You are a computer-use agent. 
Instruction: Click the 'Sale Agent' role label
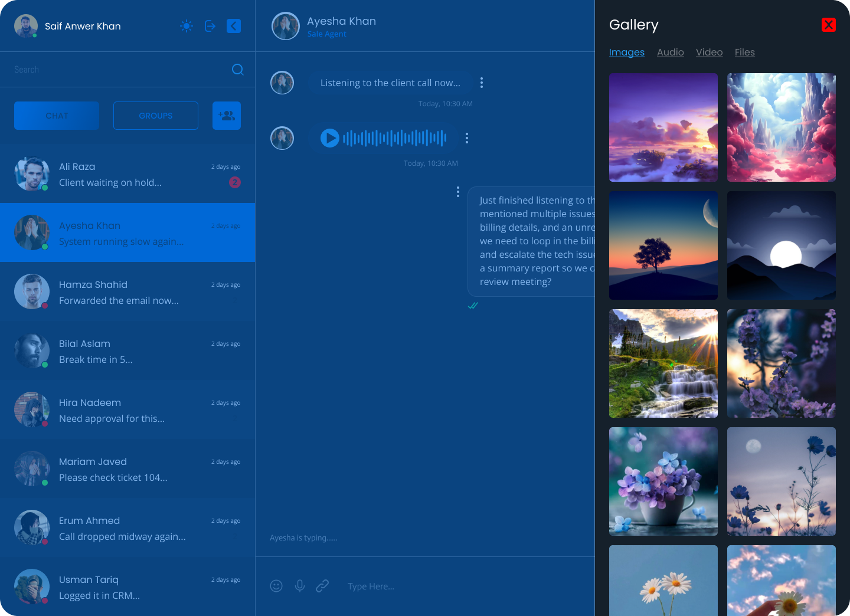pyautogui.click(x=326, y=34)
